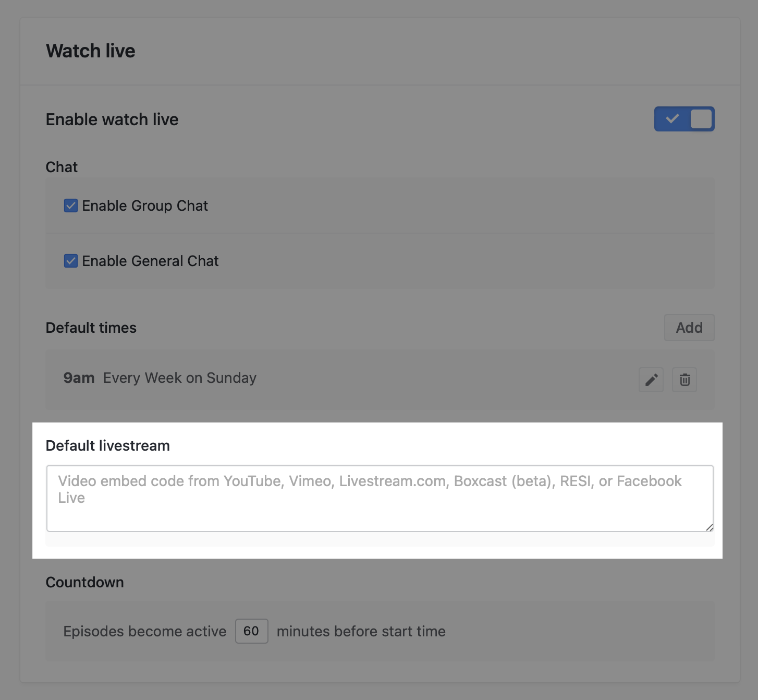Click the Default times section heading
758x700 pixels.
tap(91, 328)
